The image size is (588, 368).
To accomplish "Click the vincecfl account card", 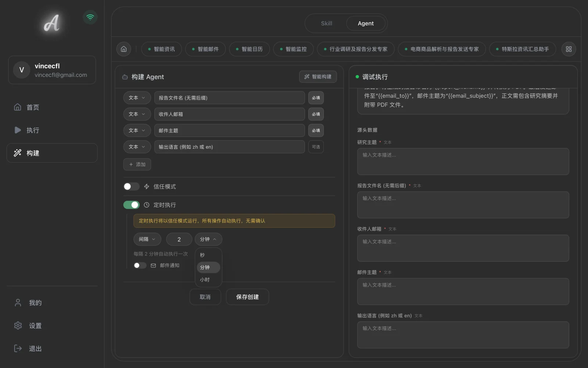I will coord(52,70).
